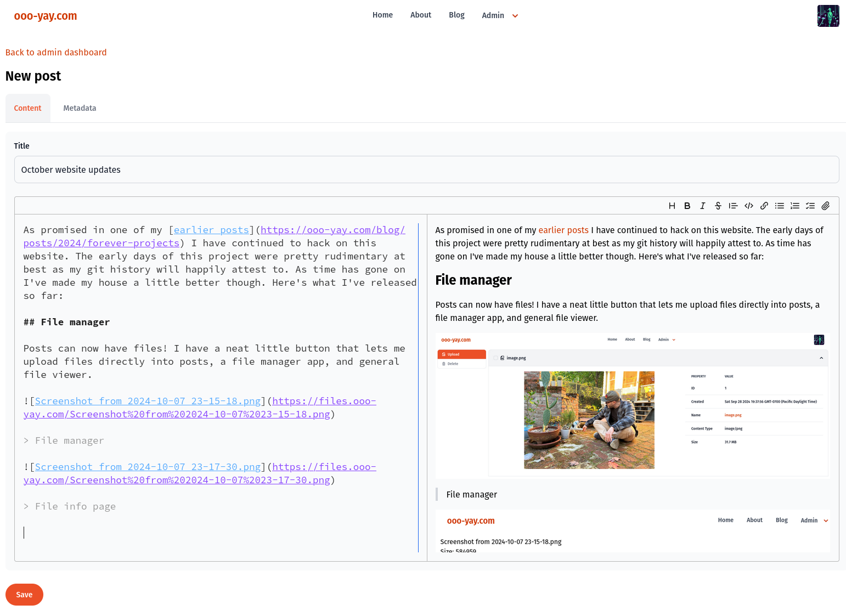Select the Content tab
Viewport: 846px width, 616px height.
pyautogui.click(x=27, y=108)
